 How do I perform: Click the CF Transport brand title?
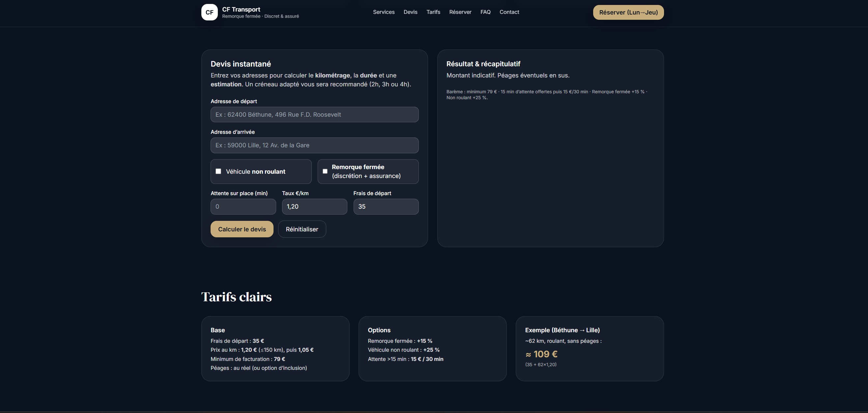(241, 10)
